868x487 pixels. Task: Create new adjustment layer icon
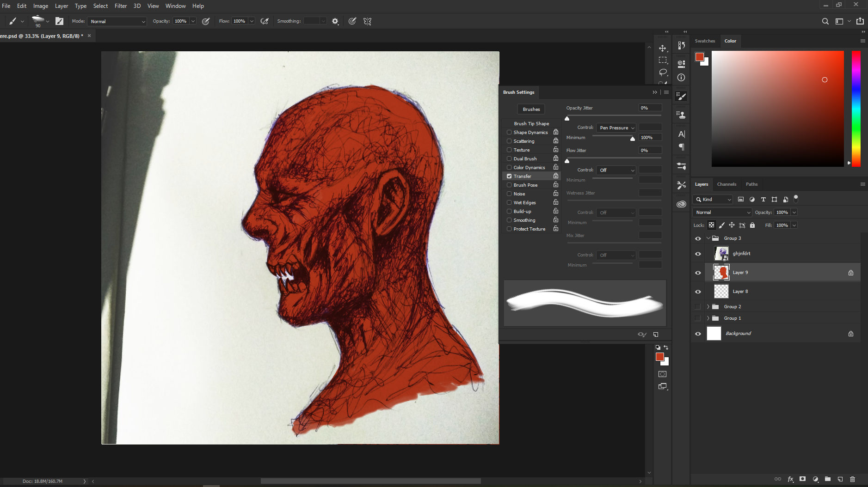point(815,479)
